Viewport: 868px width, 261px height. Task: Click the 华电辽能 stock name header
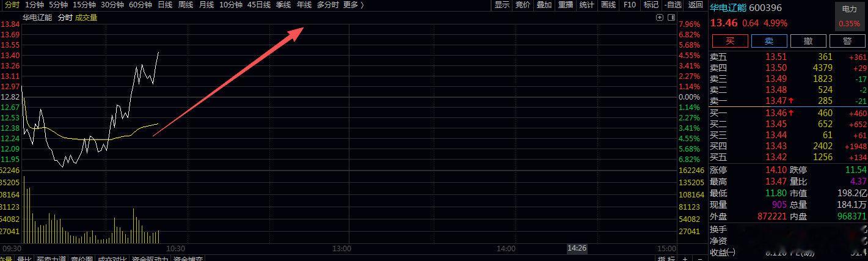728,8
